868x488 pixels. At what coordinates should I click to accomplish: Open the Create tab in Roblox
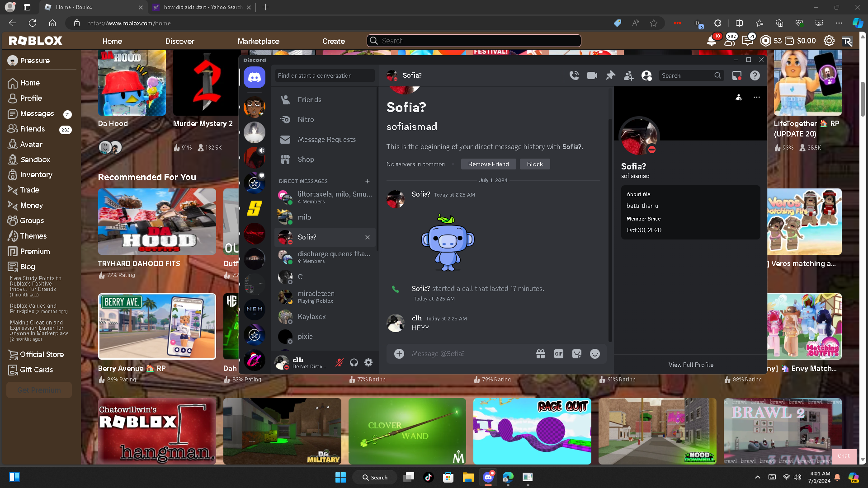(334, 41)
